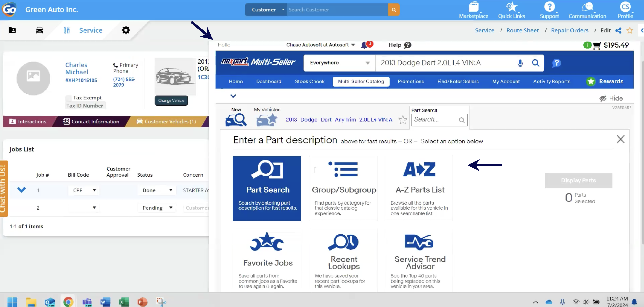This screenshot has width=644, height=307.
Task: Expand job 1 row chevron
Action: 21,190
